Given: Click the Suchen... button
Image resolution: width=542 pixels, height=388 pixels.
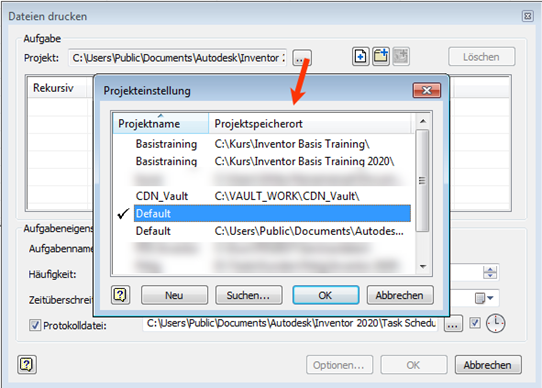Looking at the screenshot, I should (249, 295).
